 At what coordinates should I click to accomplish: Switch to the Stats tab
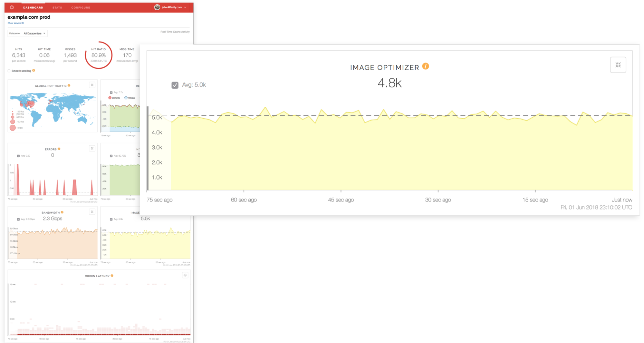(57, 7)
